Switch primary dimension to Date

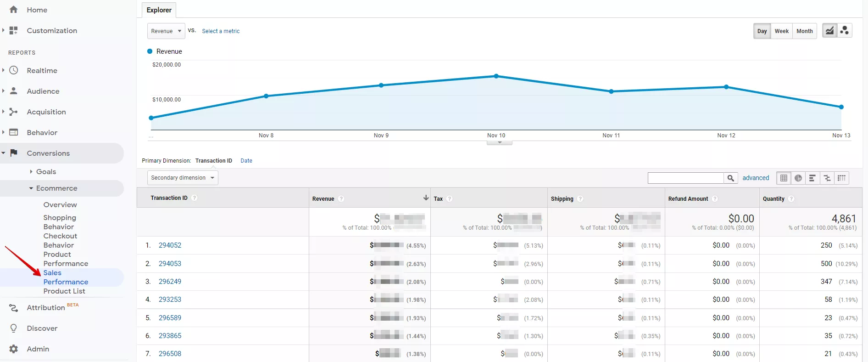coord(246,161)
